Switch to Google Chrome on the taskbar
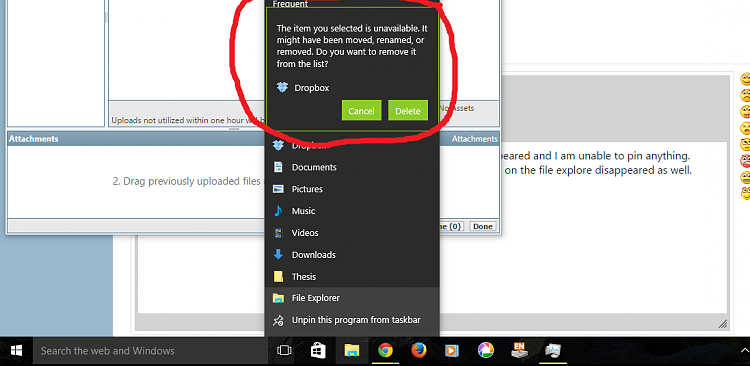 click(385, 351)
